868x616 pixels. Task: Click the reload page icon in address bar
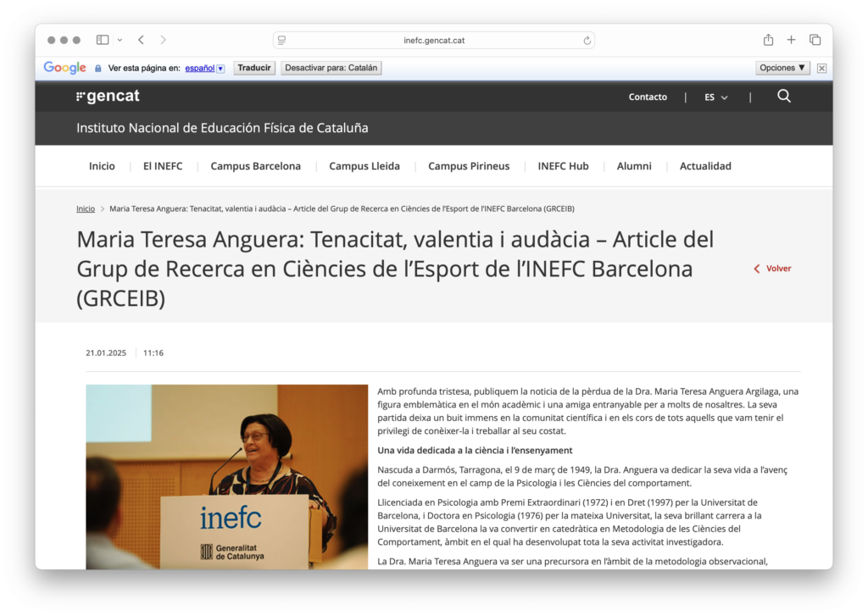pos(587,41)
